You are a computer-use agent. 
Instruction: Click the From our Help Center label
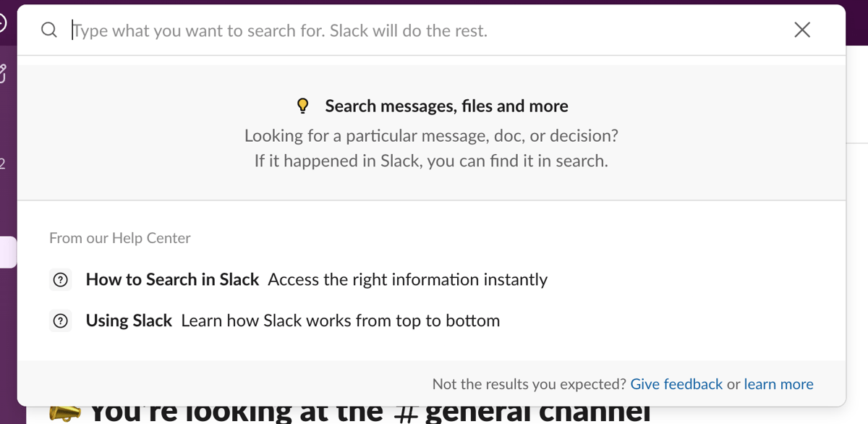(119, 237)
